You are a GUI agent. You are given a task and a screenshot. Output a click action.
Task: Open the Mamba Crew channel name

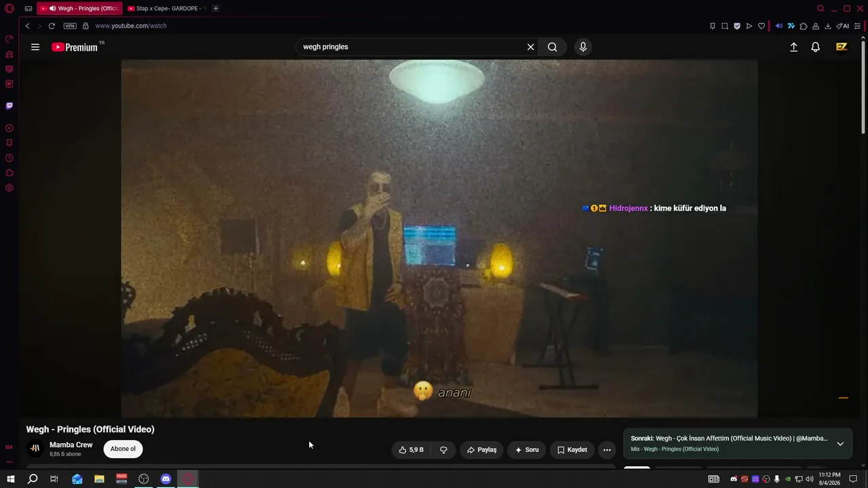[x=71, y=445]
